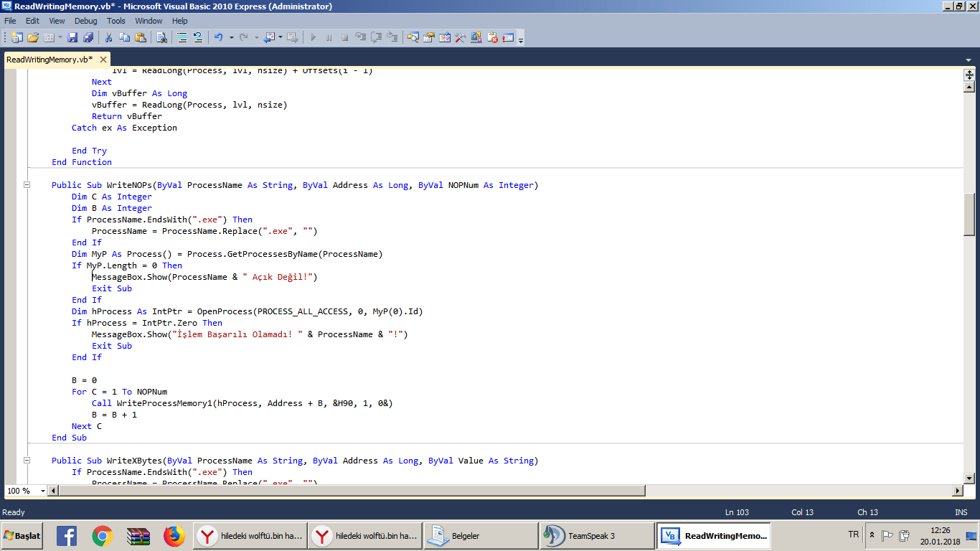The width and height of the screenshot is (980, 551).
Task: Switch to the Belgeler taskbar window
Action: [481, 535]
